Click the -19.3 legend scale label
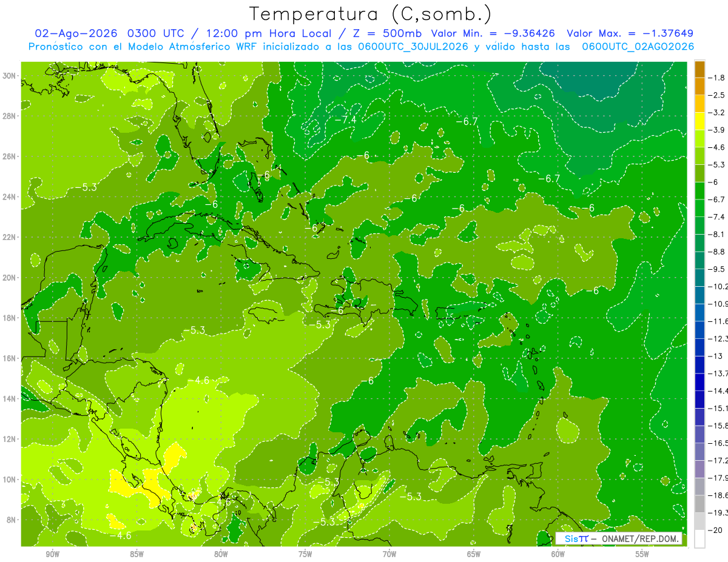The width and height of the screenshot is (728, 562). click(718, 513)
